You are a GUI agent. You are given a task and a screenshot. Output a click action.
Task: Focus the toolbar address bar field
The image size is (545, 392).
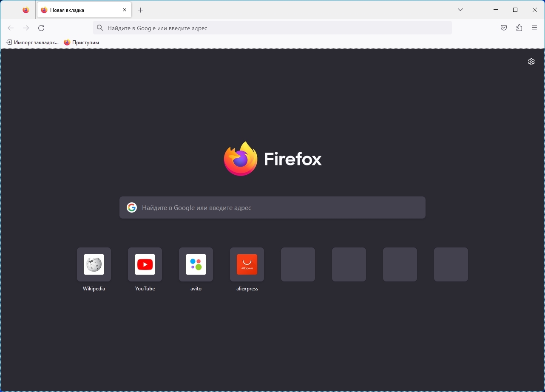pos(272,28)
